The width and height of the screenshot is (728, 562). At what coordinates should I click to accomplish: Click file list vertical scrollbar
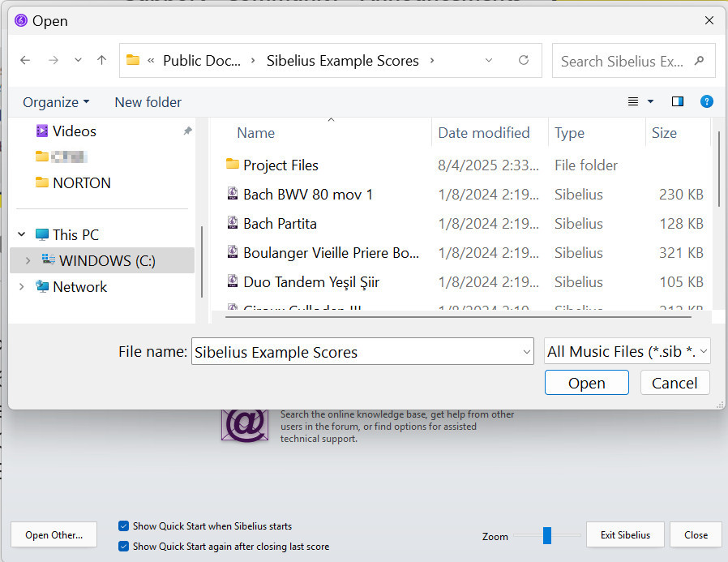tap(719, 169)
